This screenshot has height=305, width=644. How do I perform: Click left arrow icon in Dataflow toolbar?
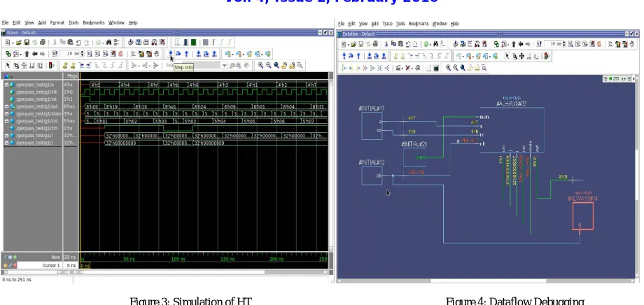tap(521, 44)
